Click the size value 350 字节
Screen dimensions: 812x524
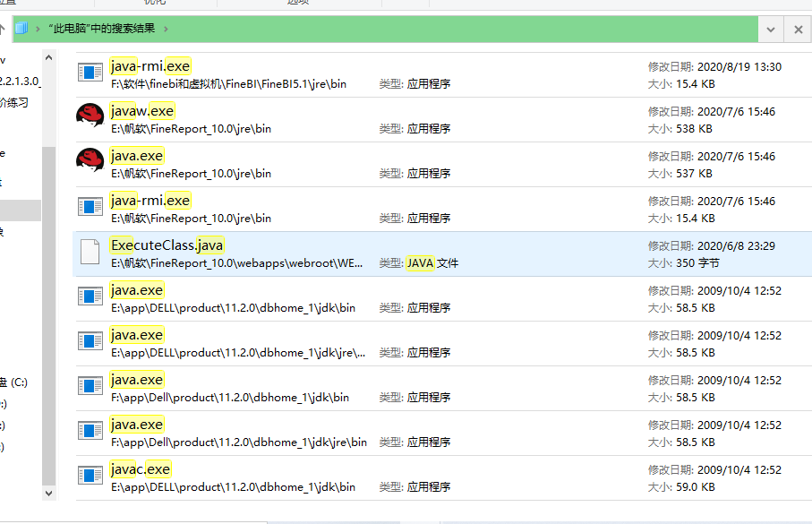click(x=697, y=263)
